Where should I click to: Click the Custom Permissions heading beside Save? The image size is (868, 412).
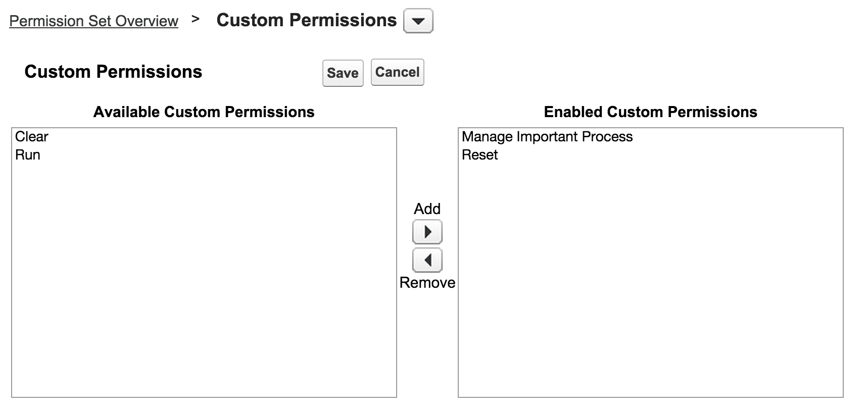[113, 72]
